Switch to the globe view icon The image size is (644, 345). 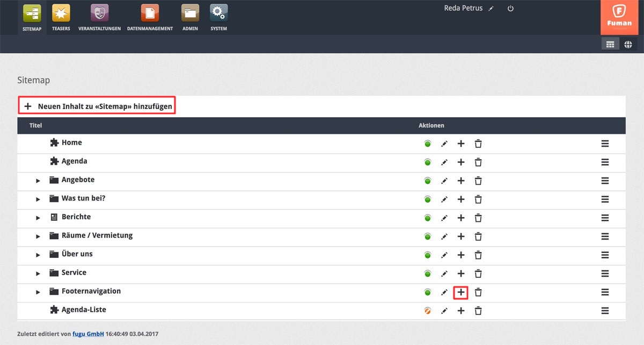click(x=628, y=45)
